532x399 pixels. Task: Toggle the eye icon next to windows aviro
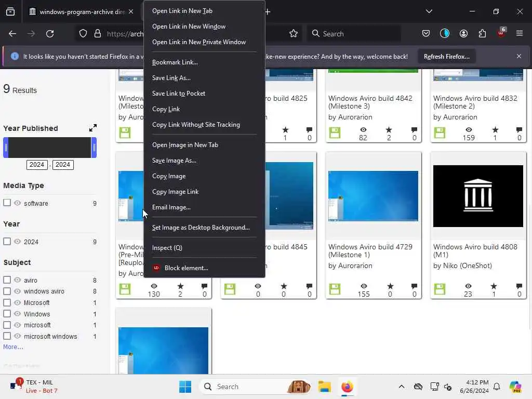click(17, 291)
